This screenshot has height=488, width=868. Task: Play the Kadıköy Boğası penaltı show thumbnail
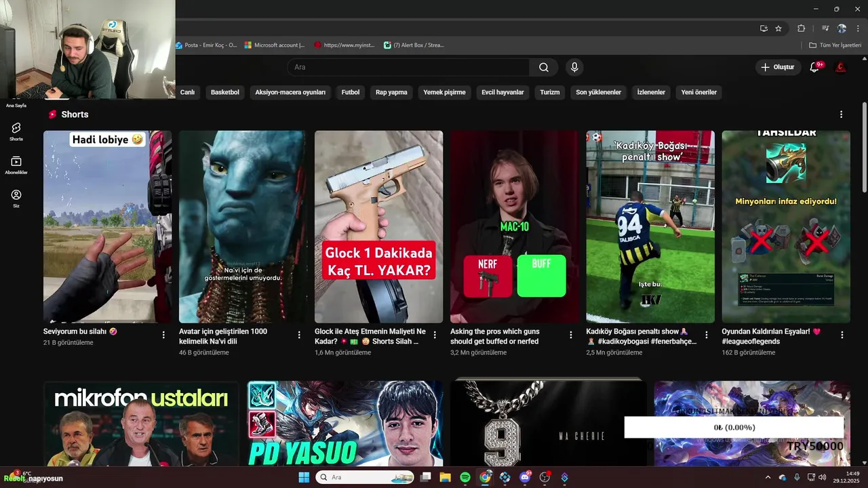(650, 227)
